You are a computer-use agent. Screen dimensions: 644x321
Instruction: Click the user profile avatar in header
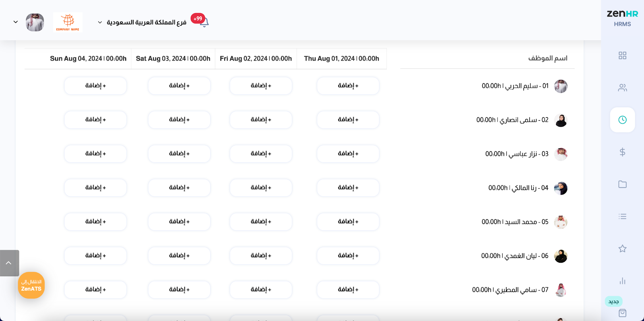pos(35,22)
